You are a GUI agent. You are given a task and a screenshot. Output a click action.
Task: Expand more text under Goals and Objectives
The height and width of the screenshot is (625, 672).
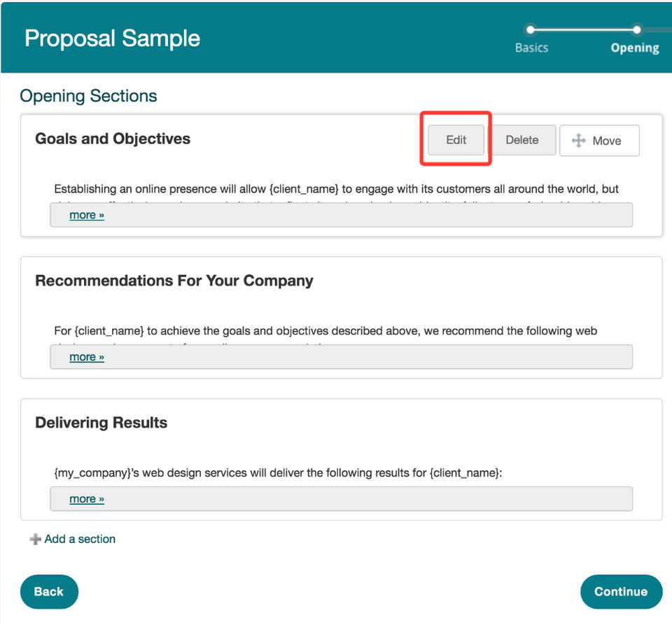click(x=87, y=216)
